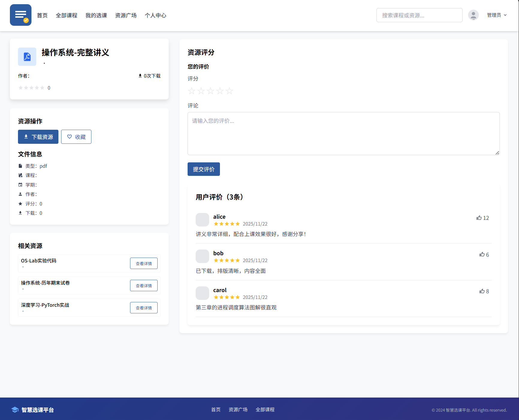The height and width of the screenshot is (420, 519).
Task: Click the file type icon beside 类型
Action: point(20,166)
